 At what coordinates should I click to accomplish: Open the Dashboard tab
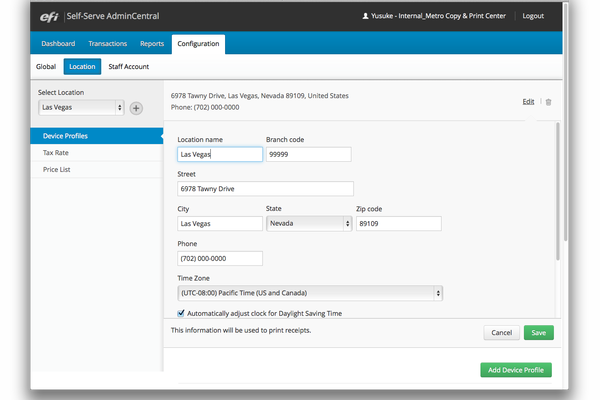pos(58,44)
